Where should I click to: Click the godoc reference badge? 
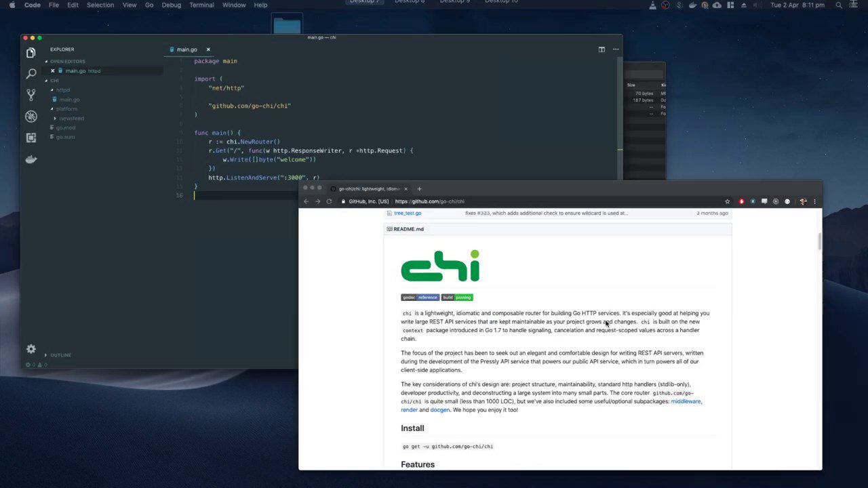point(420,297)
